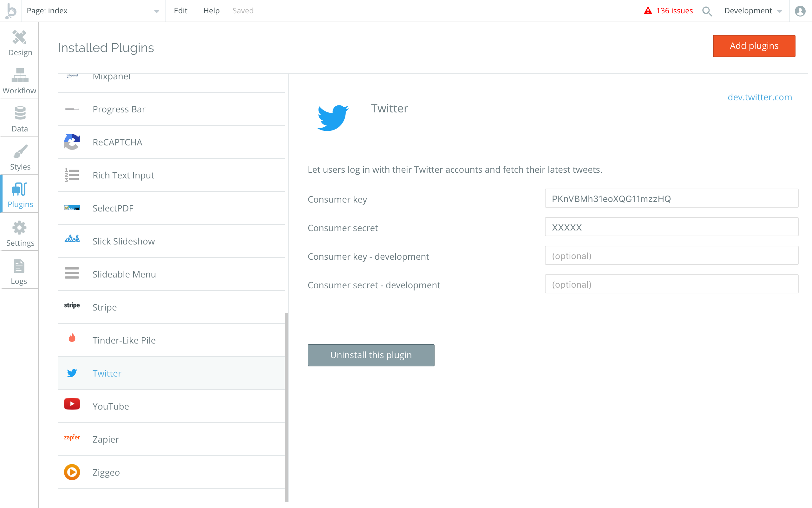Click the Ziggeo orange play icon
The height and width of the screenshot is (508, 812).
point(72,472)
